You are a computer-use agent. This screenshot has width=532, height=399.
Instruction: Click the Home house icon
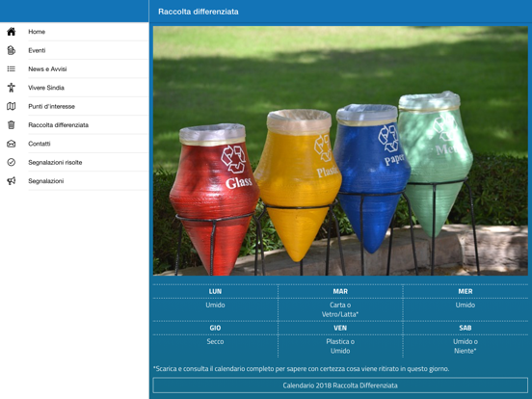[12, 32]
